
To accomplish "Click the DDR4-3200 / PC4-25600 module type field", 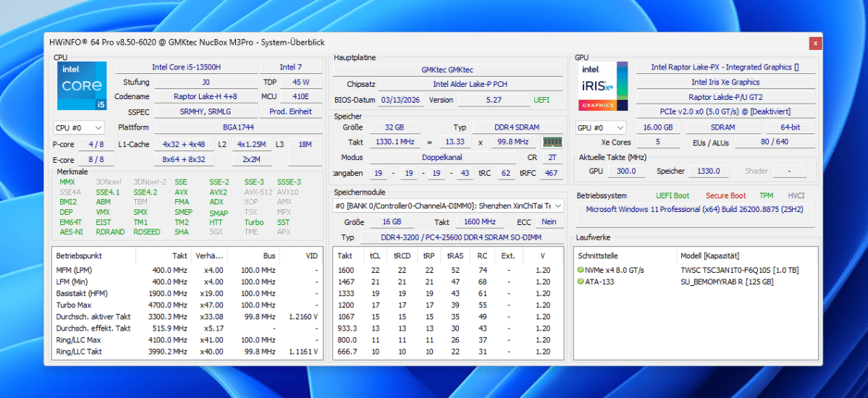I will click(461, 237).
